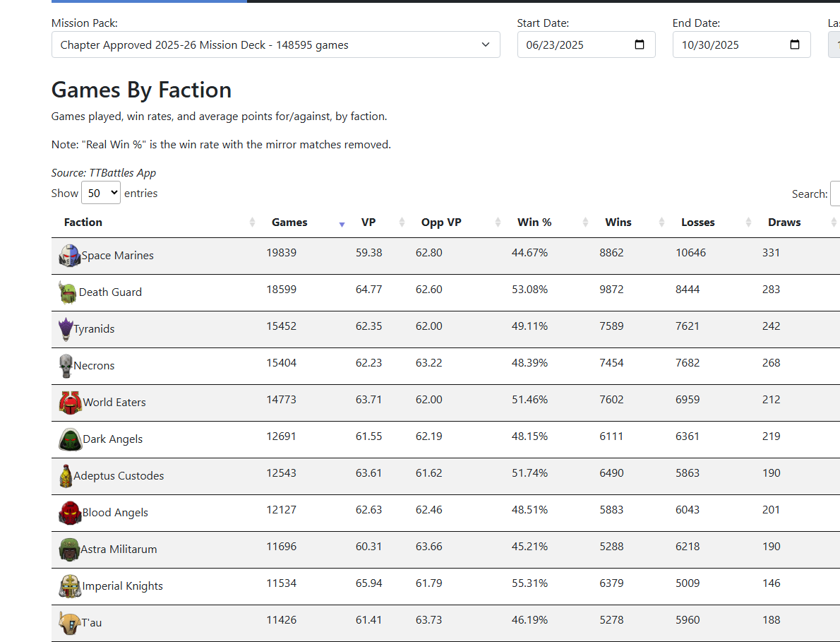Click the Tyranids faction icon

coord(66,329)
